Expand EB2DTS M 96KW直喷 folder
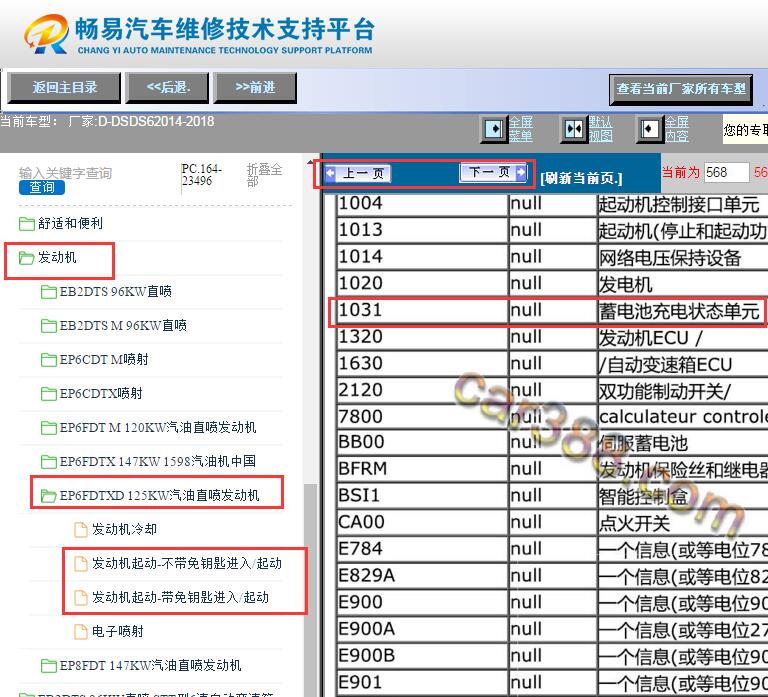768x697 pixels. (x=123, y=325)
